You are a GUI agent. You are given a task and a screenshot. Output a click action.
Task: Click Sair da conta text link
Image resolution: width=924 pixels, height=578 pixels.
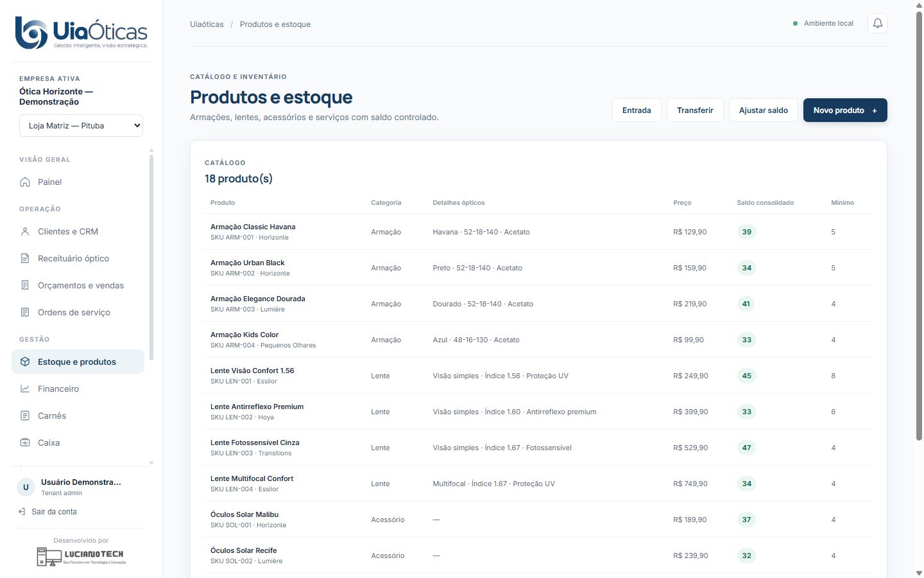pyautogui.click(x=54, y=512)
